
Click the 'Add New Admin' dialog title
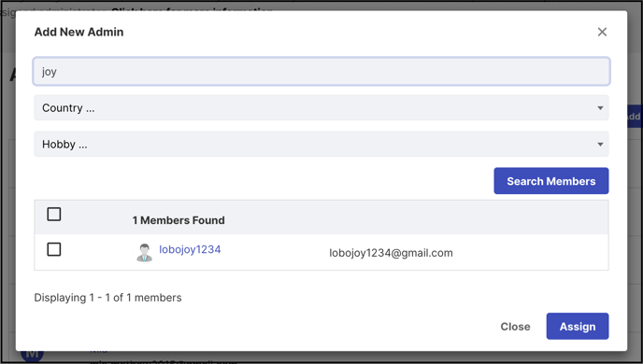(x=79, y=32)
